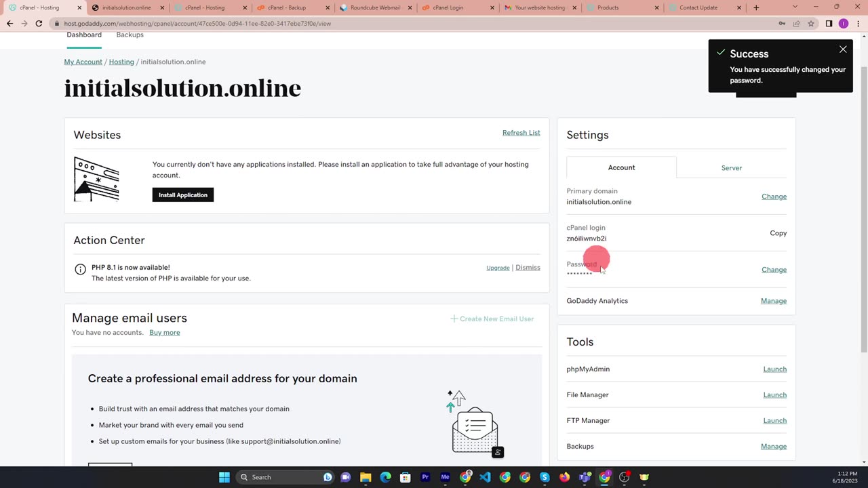
Task: Open Adobe Media Encoder from taskbar
Action: click(445, 477)
